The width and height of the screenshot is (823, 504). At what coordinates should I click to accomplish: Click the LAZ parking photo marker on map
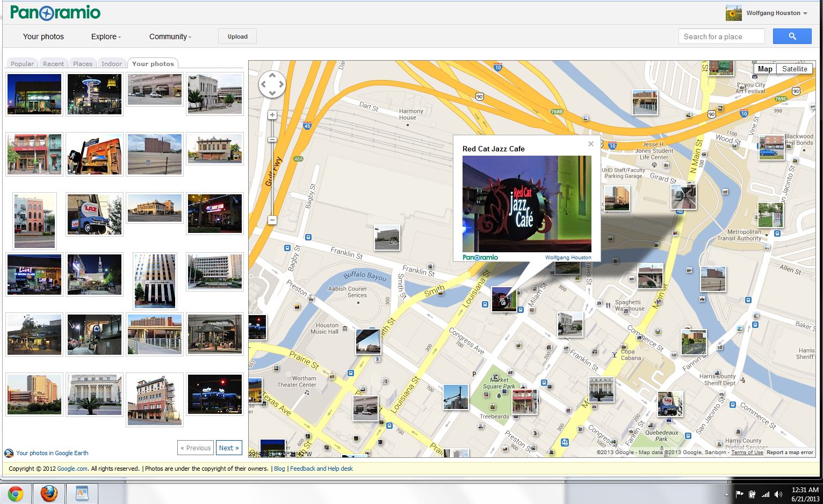(670, 404)
